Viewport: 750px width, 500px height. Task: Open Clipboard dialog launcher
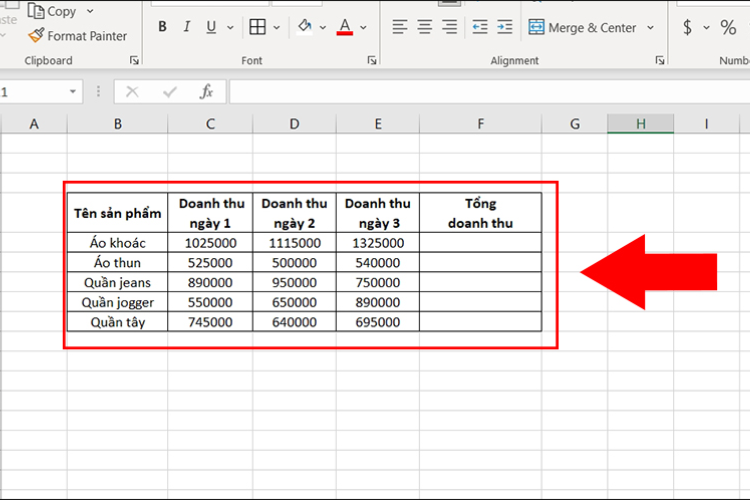tap(134, 60)
